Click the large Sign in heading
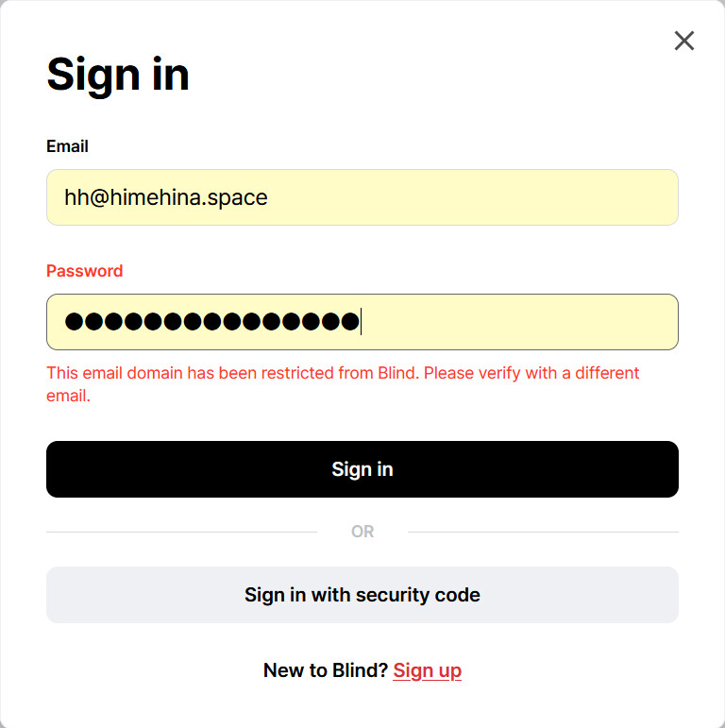This screenshot has height=728, width=725. (118, 74)
